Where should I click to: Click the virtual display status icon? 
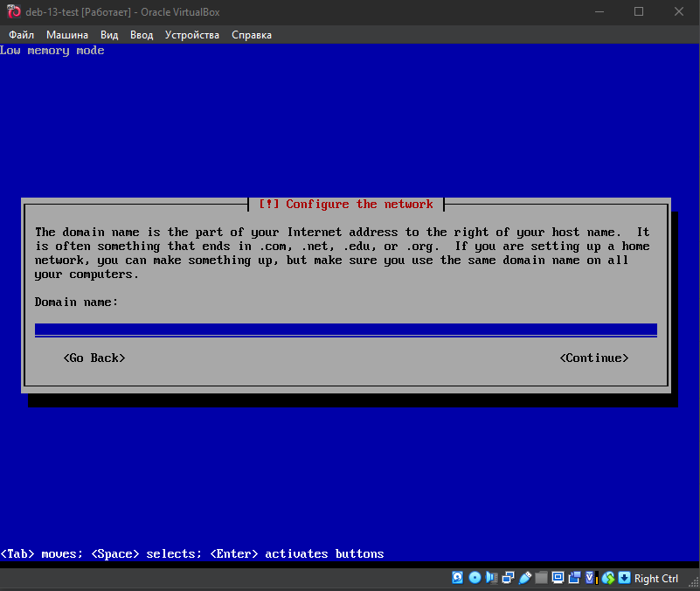click(x=558, y=578)
